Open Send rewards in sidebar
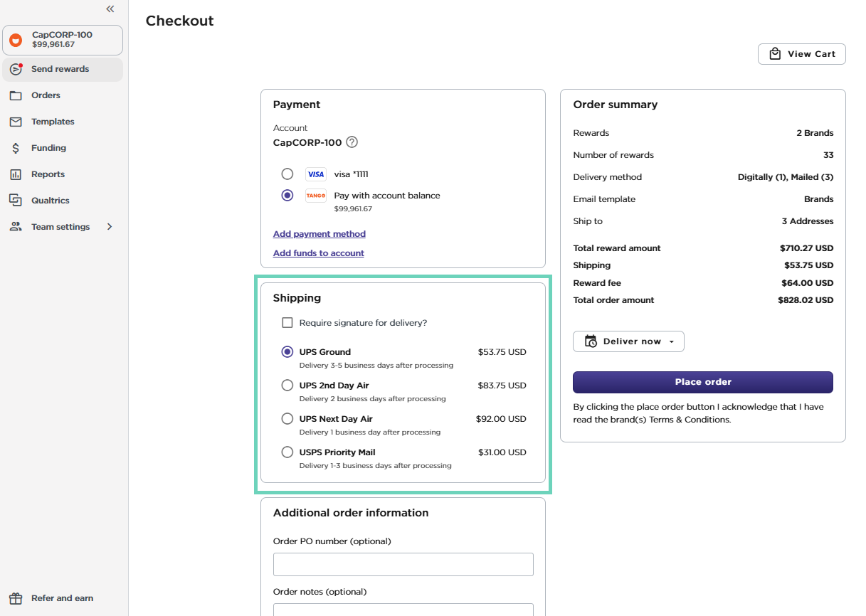 click(x=60, y=69)
